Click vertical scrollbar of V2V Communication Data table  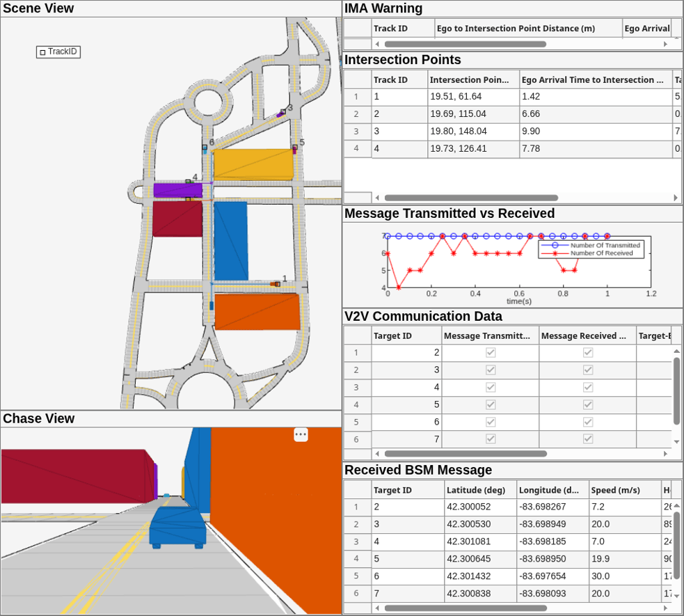point(676,391)
